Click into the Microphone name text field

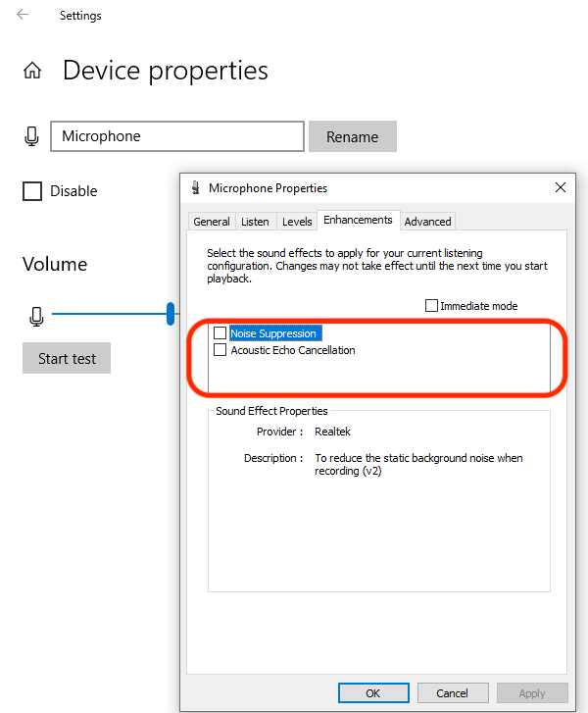(176, 136)
